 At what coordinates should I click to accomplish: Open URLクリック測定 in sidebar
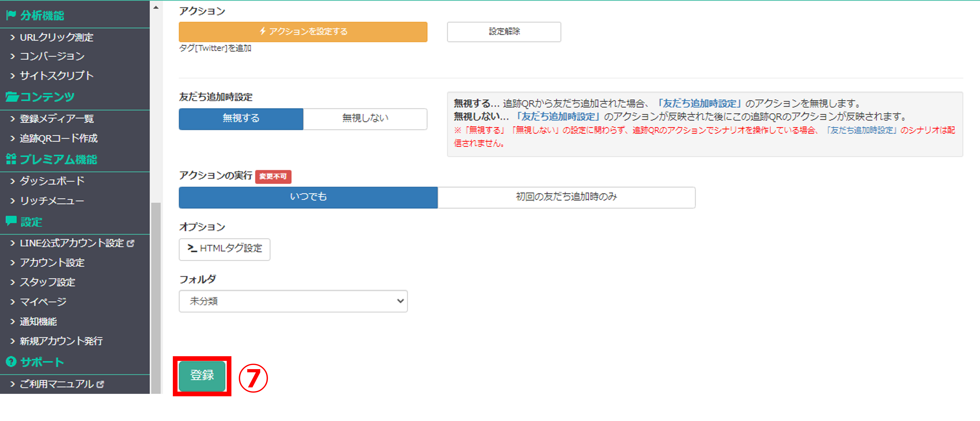(56, 37)
